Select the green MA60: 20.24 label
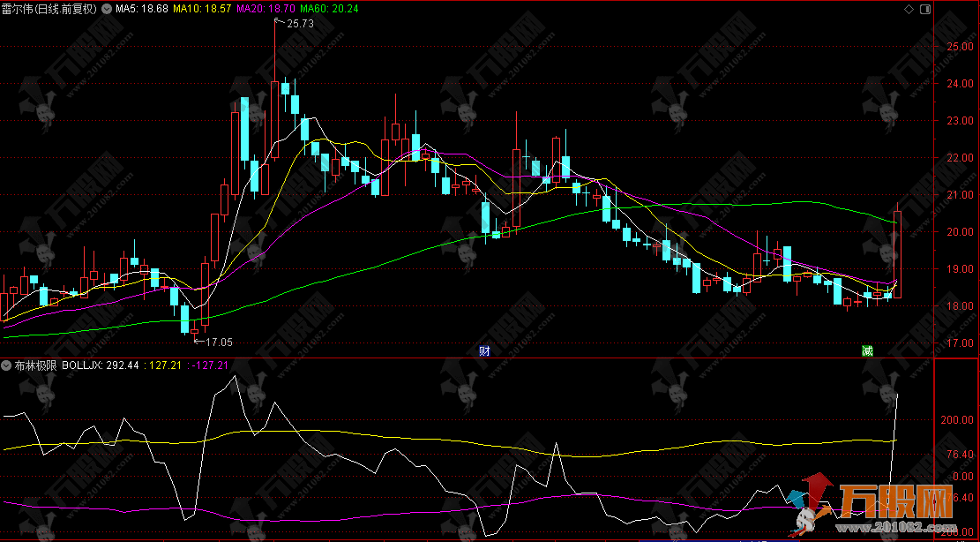The width and height of the screenshot is (980, 542). [333, 10]
